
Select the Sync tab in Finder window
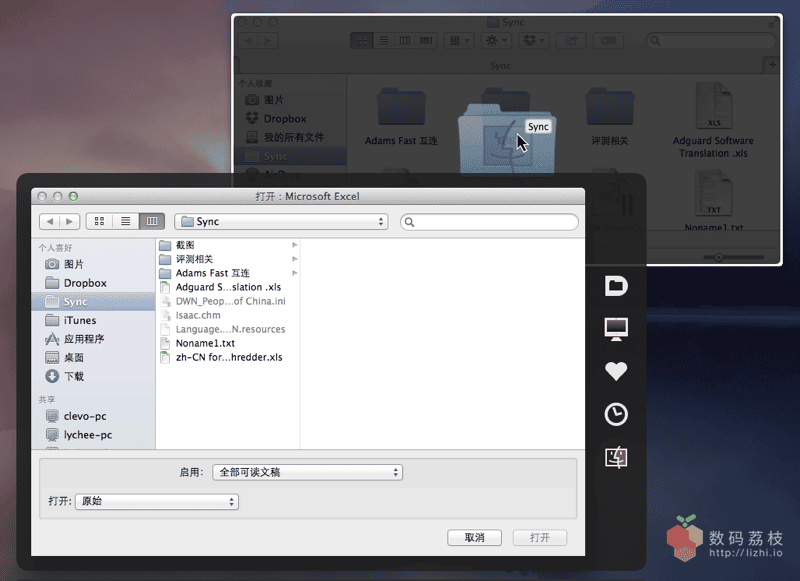[500, 65]
